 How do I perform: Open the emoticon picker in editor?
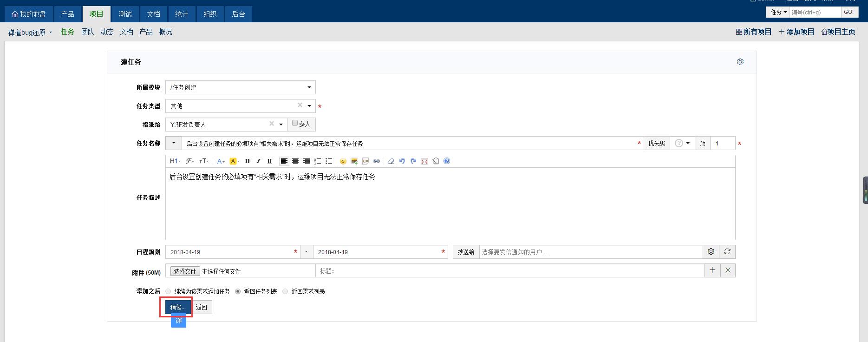[x=343, y=161]
